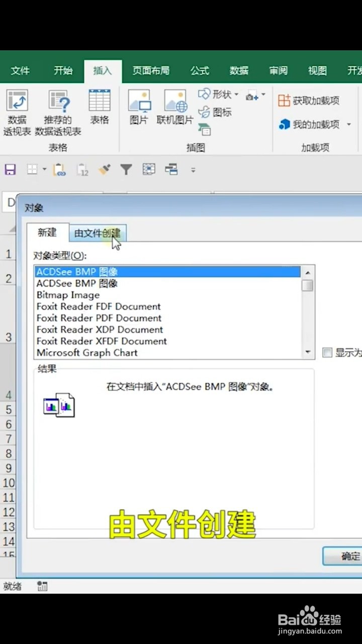
Task: Enable the 显示为 (display as icon) checkbox
Action: click(327, 353)
